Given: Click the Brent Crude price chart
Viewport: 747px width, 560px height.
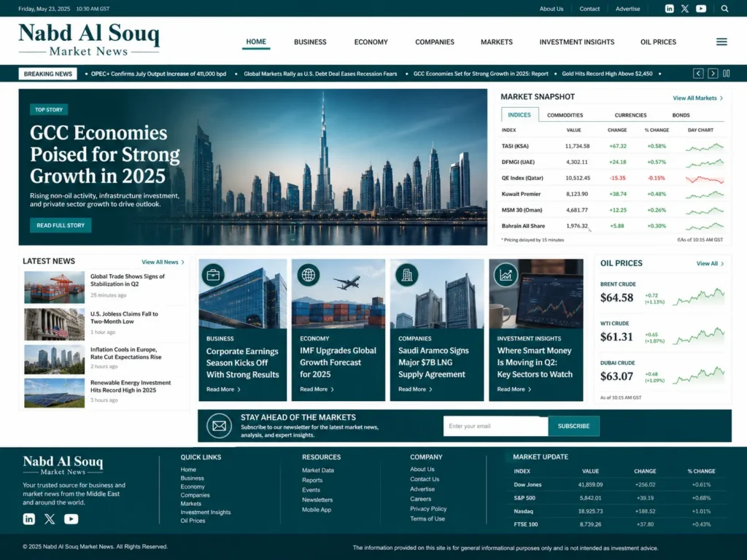Looking at the screenshot, I should pyautogui.click(x=698, y=297).
